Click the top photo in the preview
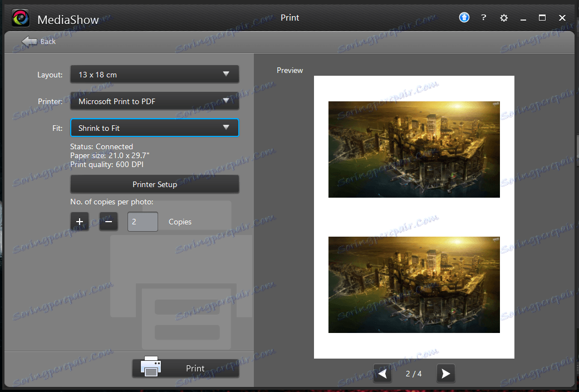This screenshot has height=392, width=579. (x=414, y=150)
